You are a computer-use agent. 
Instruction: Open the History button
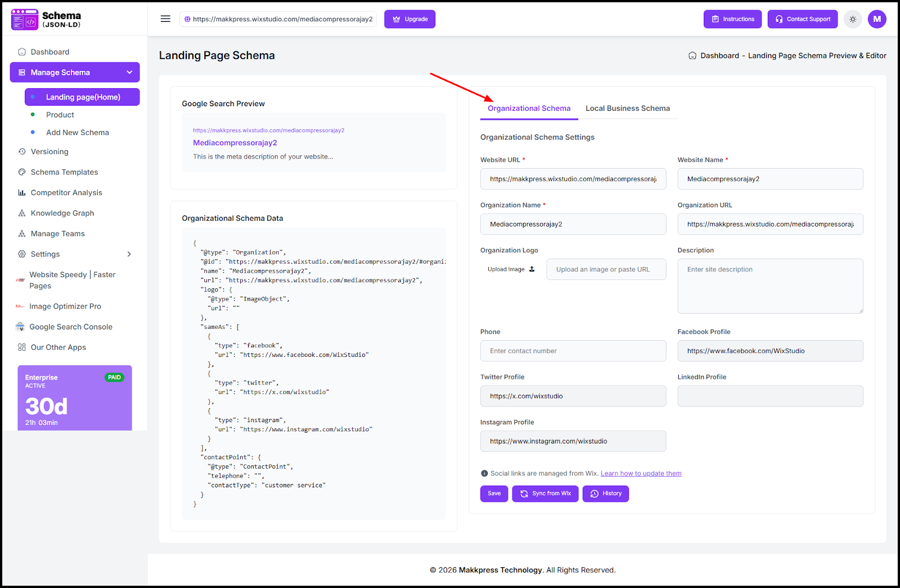click(x=606, y=494)
